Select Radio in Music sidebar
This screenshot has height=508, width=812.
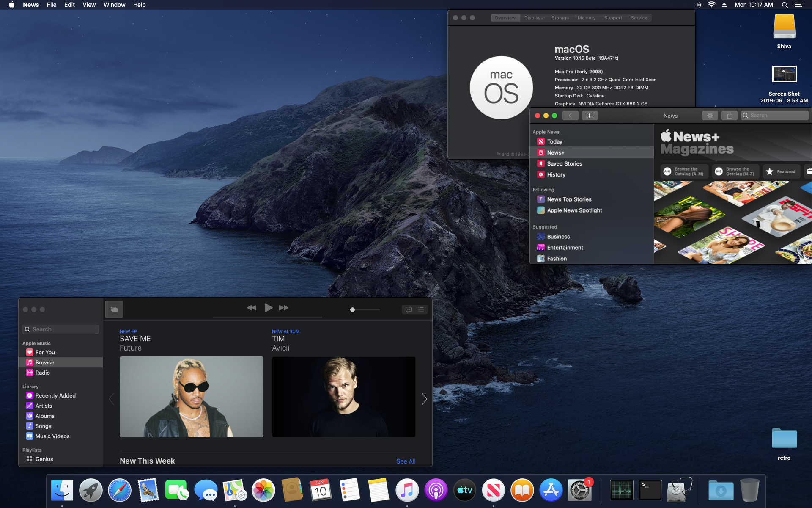(x=43, y=373)
